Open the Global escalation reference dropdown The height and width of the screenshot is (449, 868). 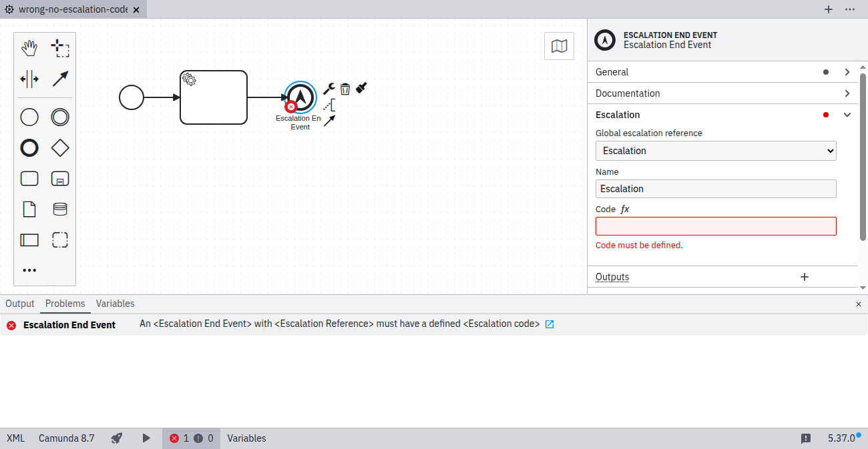pyautogui.click(x=716, y=151)
